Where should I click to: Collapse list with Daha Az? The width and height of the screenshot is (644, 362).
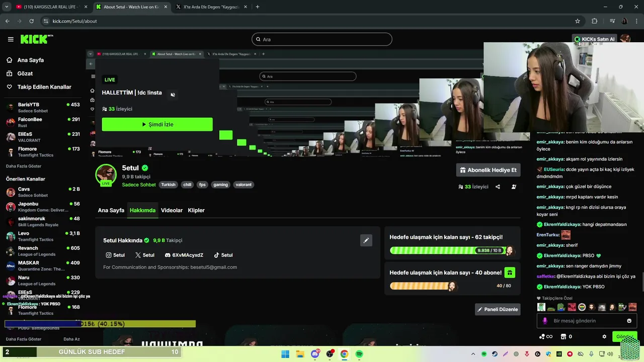coord(71,339)
